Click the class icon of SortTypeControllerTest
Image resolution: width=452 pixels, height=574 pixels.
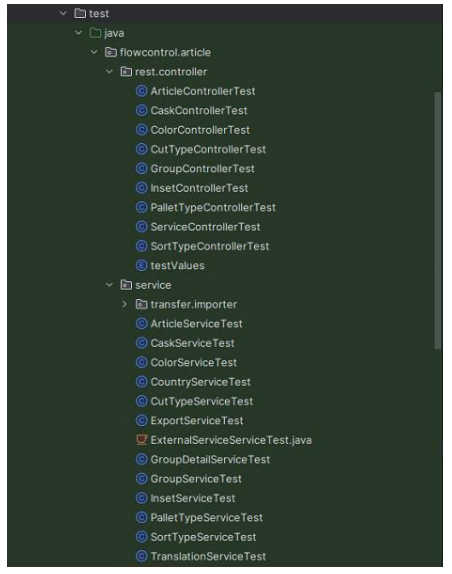click(x=142, y=246)
